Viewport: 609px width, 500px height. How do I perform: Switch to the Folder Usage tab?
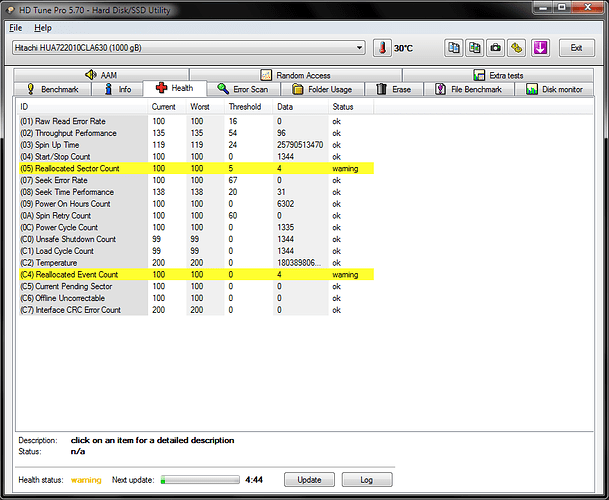pyautogui.click(x=322, y=89)
